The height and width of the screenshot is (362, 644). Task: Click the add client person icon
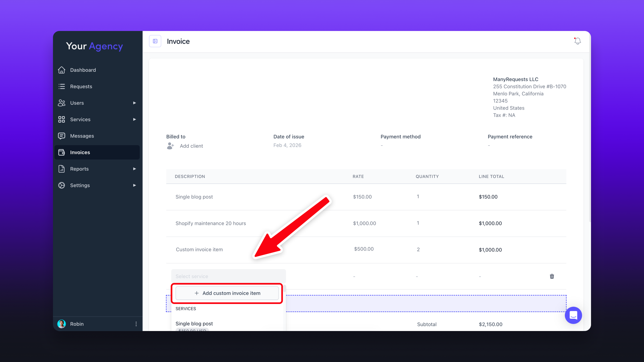[x=170, y=146]
